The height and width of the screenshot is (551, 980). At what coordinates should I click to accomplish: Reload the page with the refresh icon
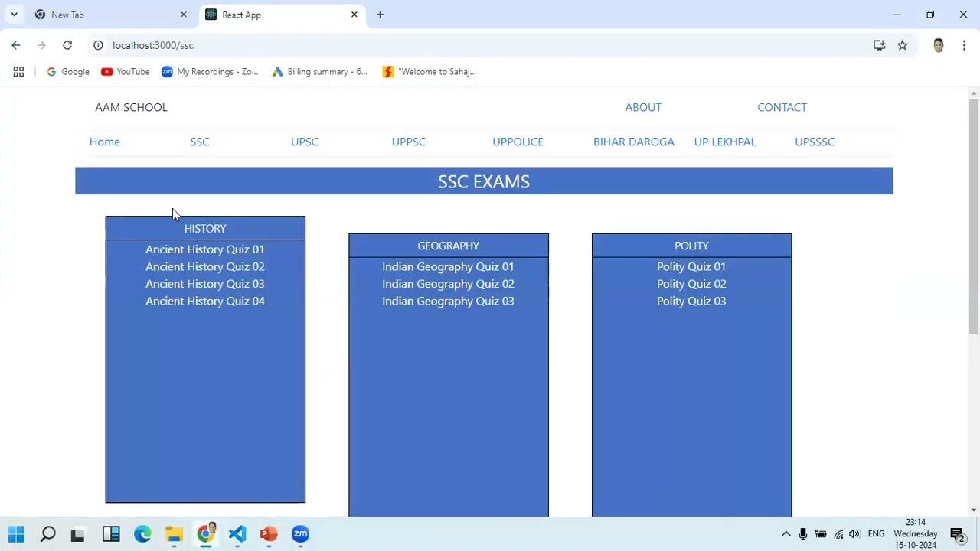tap(67, 45)
